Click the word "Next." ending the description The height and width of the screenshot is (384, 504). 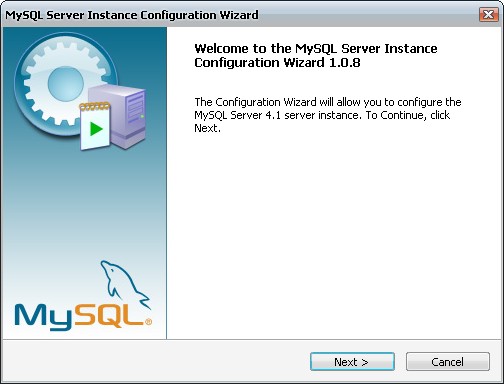[207, 128]
